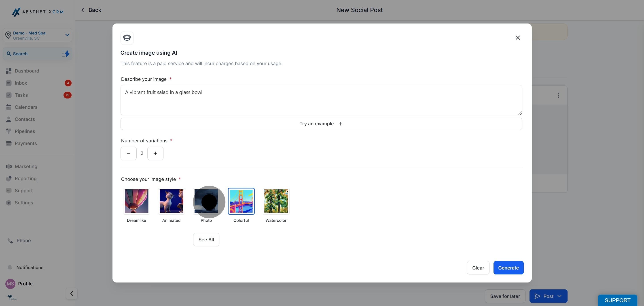This screenshot has height=306, width=644.
Task: Open Notifications from the sidebar
Action: click(x=29, y=267)
